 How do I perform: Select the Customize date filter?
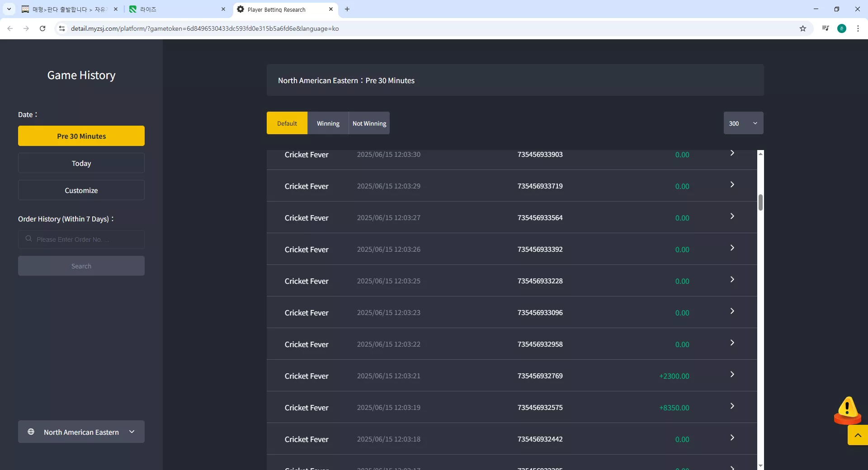81,190
